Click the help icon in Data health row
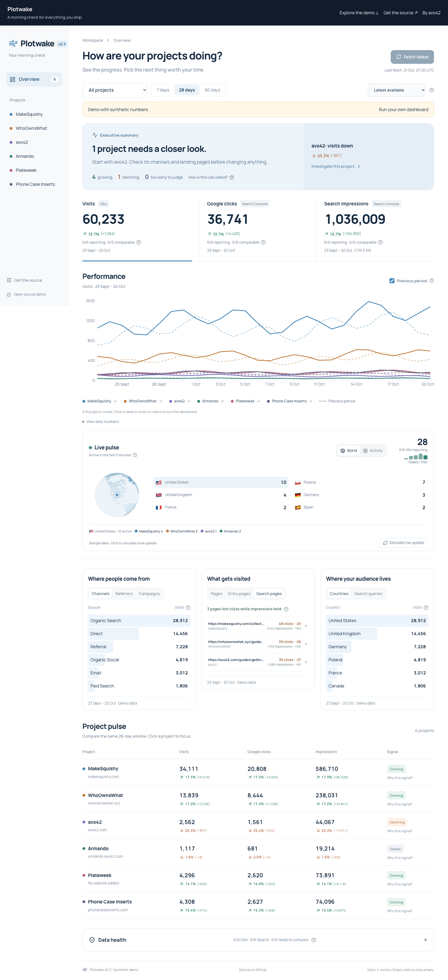The height and width of the screenshot is (980, 448). click(x=313, y=940)
